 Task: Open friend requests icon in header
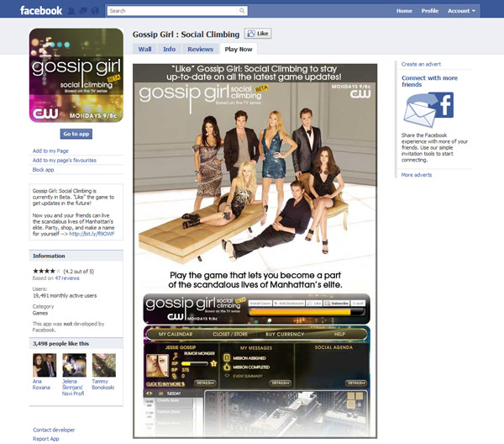coord(71,11)
